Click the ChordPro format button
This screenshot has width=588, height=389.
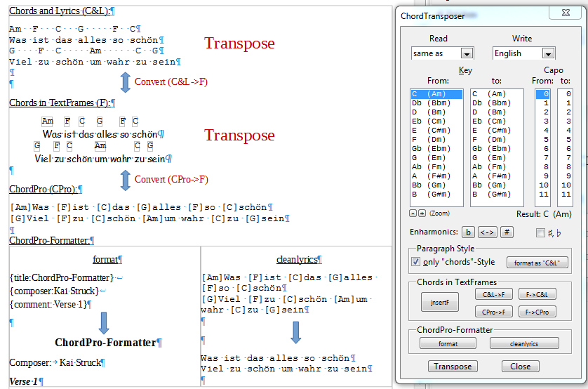[x=448, y=343]
